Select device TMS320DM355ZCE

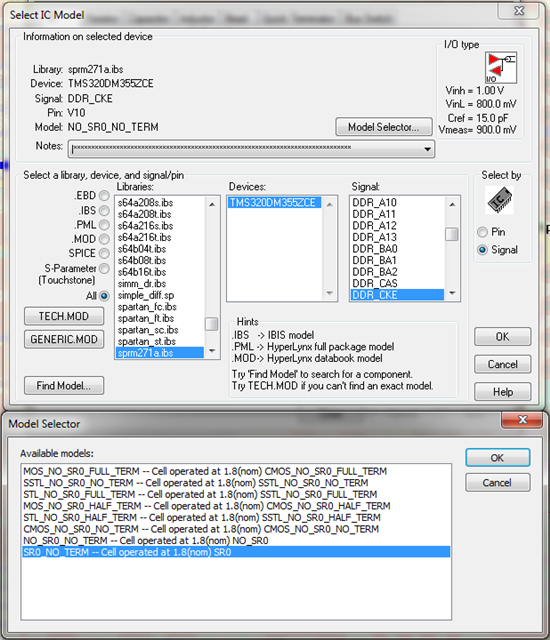[x=275, y=202]
